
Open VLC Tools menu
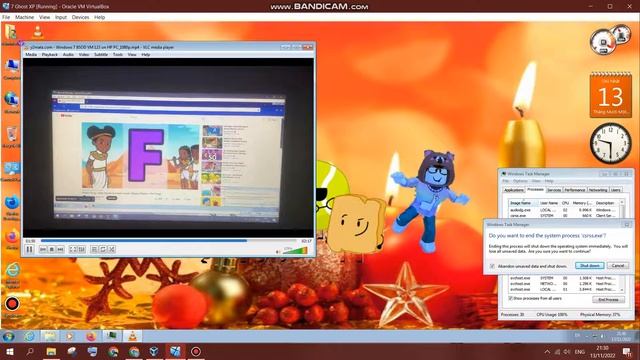(118, 54)
